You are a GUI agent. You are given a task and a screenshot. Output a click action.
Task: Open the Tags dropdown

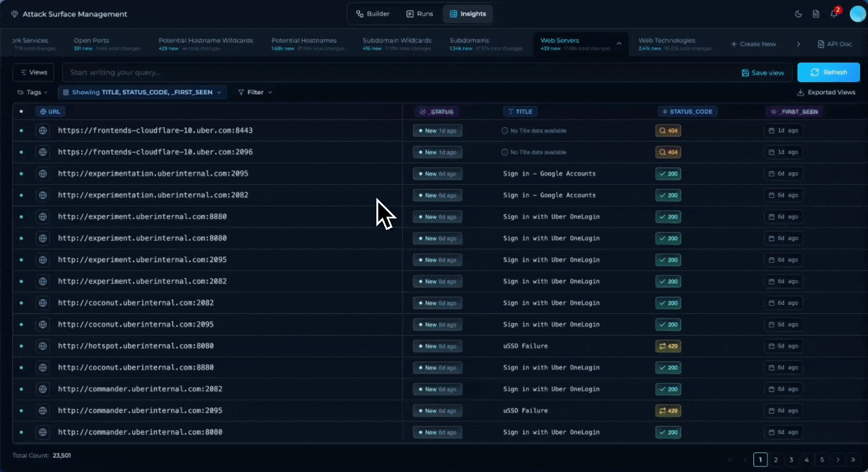click(32, 92)
